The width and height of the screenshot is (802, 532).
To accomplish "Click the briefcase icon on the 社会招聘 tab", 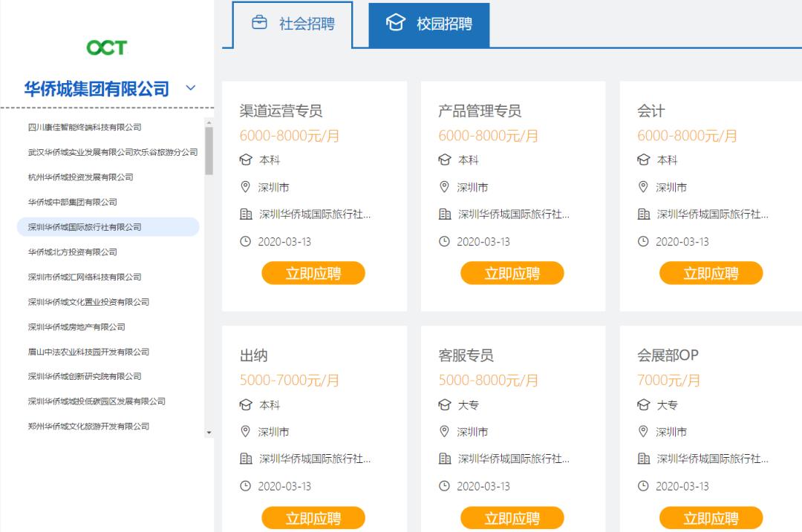I will (x=258, y=23).
